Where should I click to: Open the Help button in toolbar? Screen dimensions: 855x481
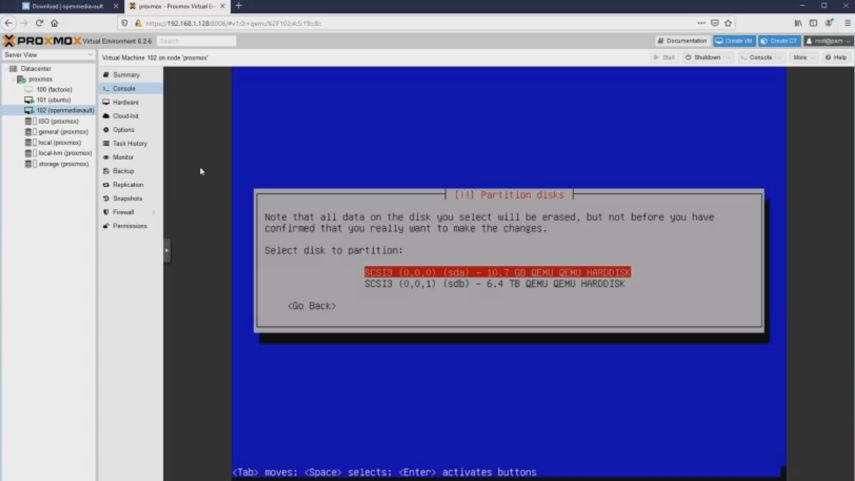(x=835, y=57)
